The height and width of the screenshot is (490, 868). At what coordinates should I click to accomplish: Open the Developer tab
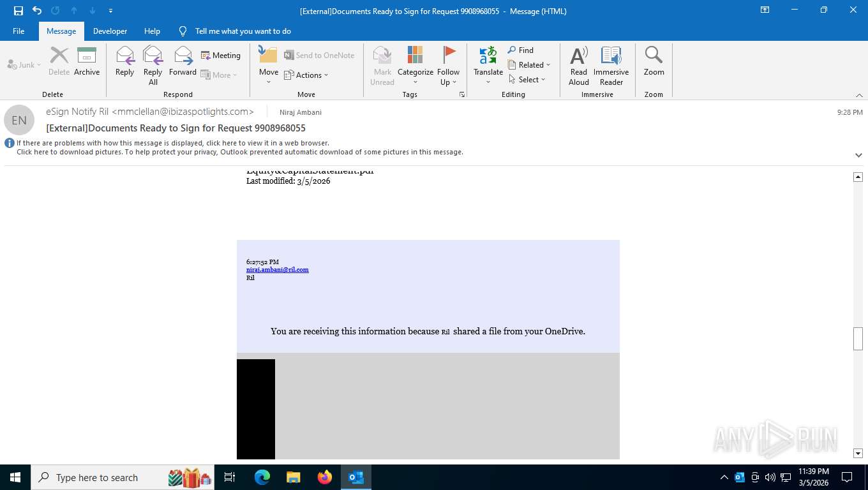coord(110,31)
